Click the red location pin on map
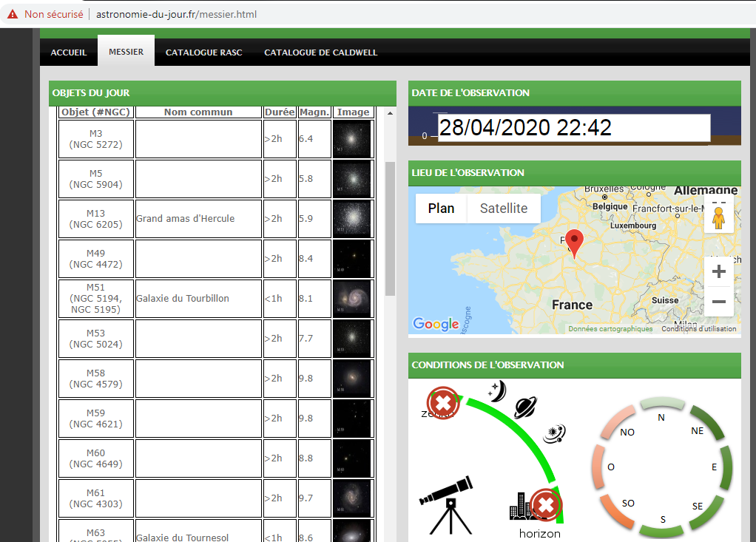 [x=574, y=243]
